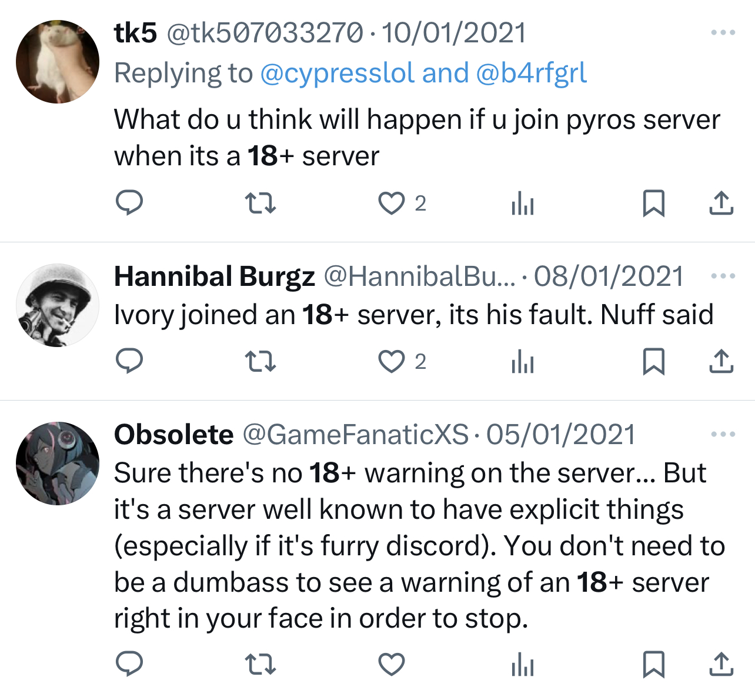Share tk5's tweet

click(x=721, y=204)
